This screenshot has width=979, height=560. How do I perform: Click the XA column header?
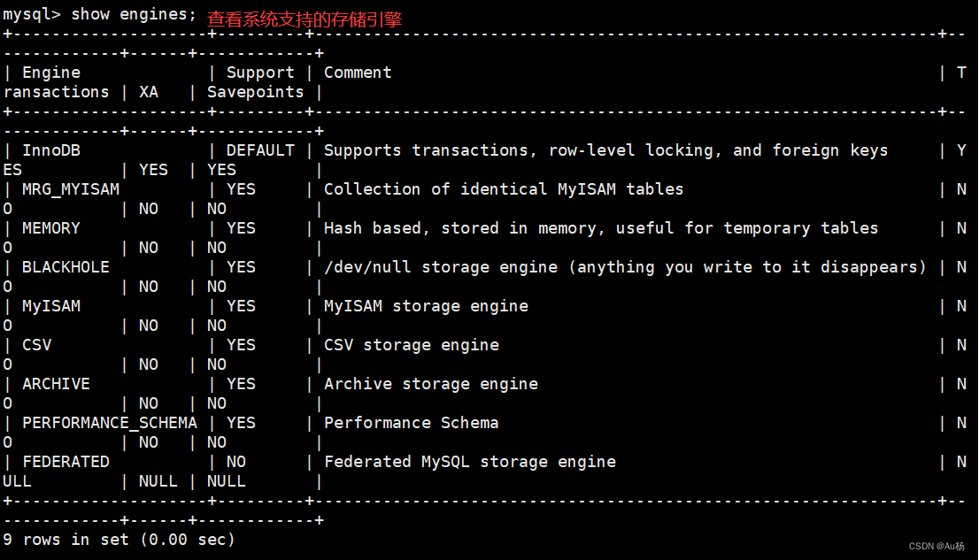pos(149,92)
